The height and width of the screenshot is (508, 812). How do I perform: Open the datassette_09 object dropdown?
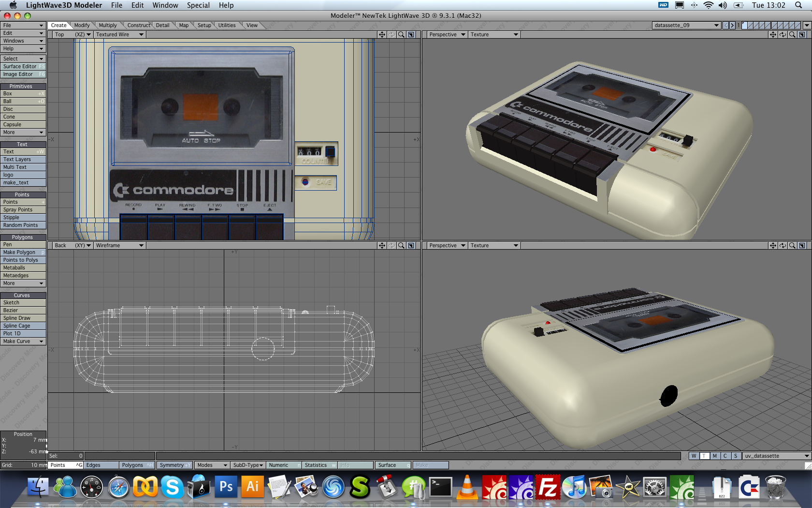click(686, 25)
